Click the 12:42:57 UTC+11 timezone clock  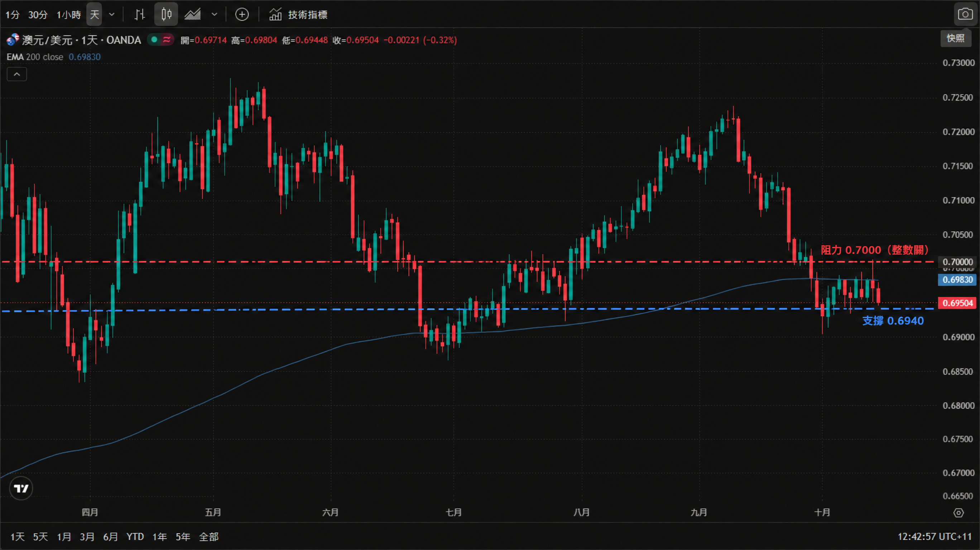tap(935, 537)
